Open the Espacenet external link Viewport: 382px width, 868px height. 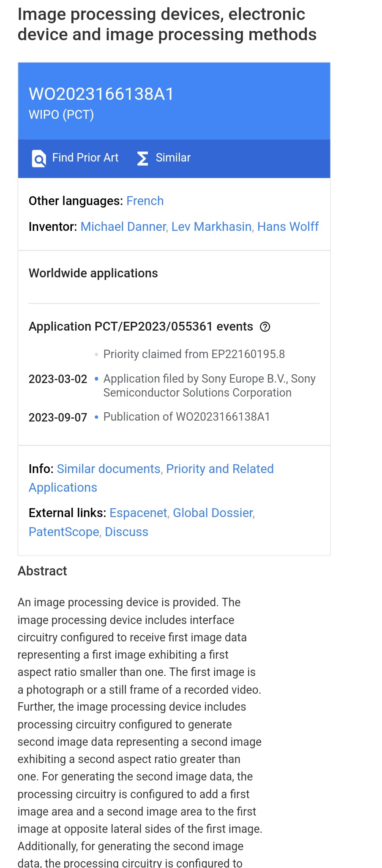(138, 513)
